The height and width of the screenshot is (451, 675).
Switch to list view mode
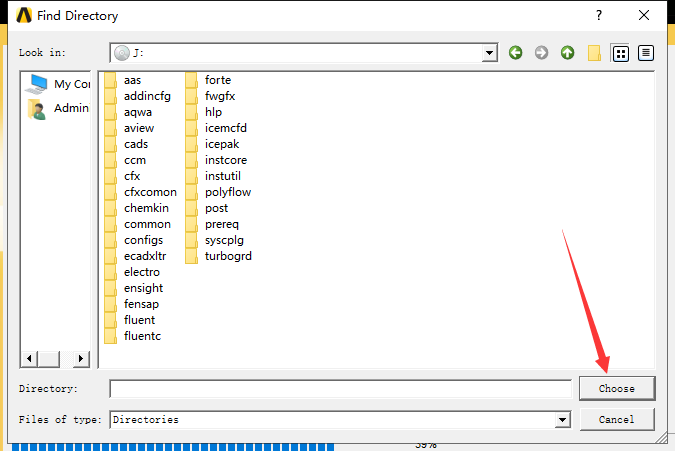(x=620, y=53)
